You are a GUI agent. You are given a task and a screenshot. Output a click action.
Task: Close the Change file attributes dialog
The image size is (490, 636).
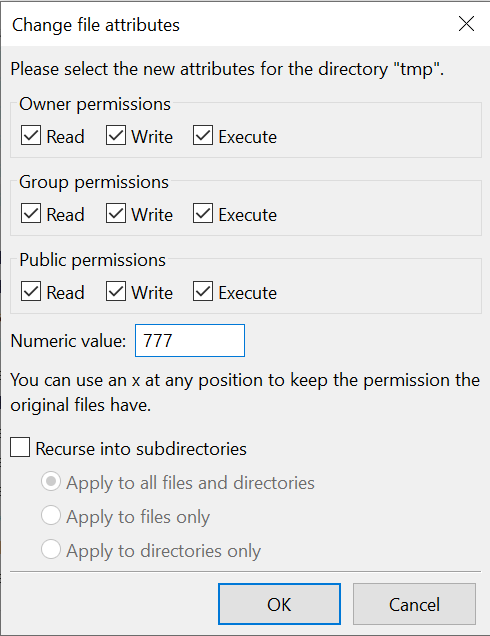466,24
